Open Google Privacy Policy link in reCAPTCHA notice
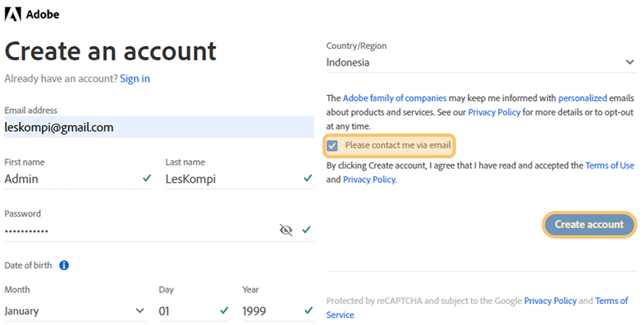Image resolution: width=644 pixels, height=325 pixels. coord(550,301)
